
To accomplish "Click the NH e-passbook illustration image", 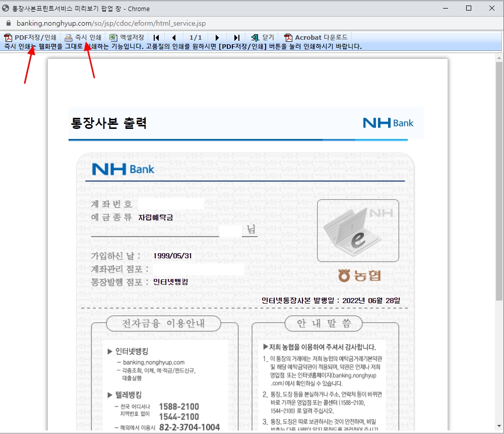I will coord(358,230).
